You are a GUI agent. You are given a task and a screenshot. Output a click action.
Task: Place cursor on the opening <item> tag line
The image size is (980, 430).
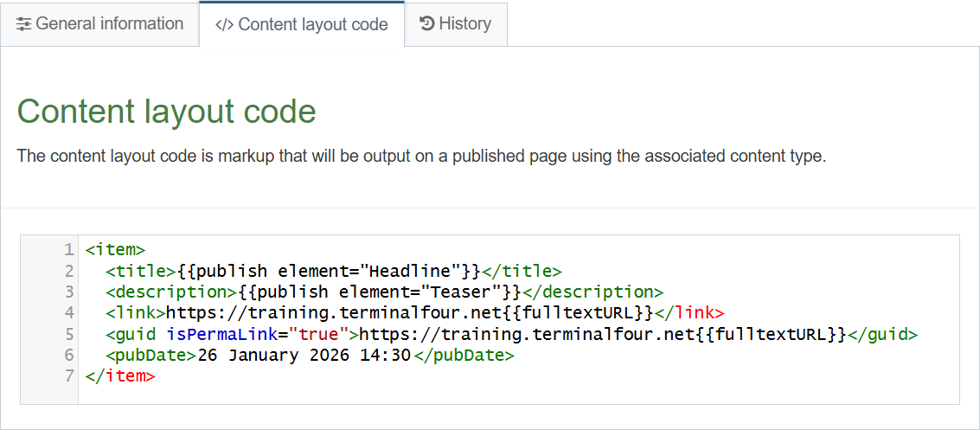coord(115,251)
